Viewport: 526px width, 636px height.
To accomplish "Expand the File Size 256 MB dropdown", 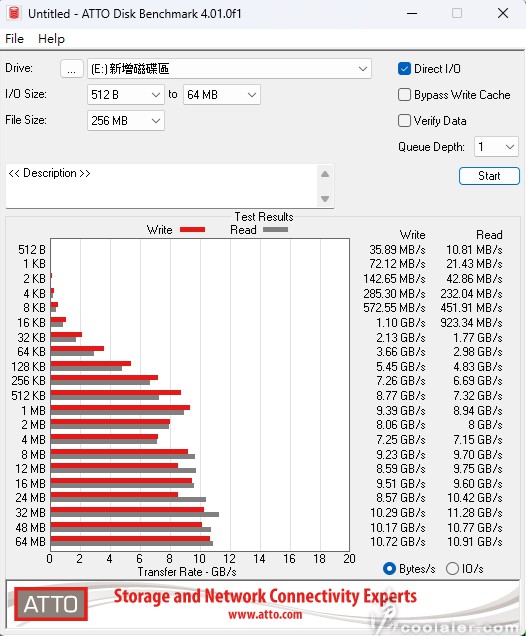I will click(x=126, y=121).
